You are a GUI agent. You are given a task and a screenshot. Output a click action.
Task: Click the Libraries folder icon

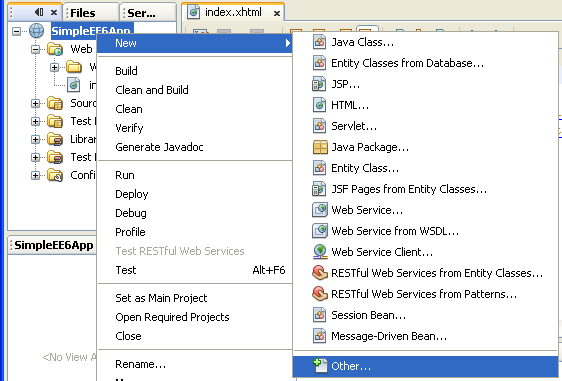pyautogui.click(x=55, y=139)
